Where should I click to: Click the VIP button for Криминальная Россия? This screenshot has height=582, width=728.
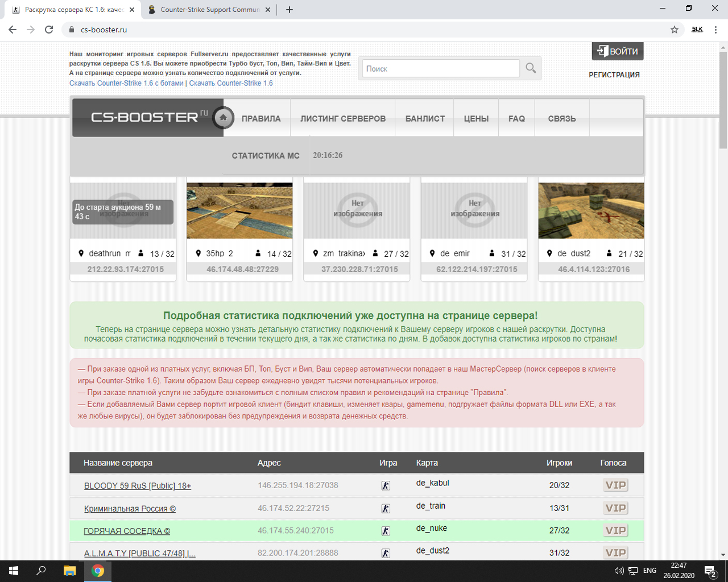pyautogui.click(x=616, y=508)
